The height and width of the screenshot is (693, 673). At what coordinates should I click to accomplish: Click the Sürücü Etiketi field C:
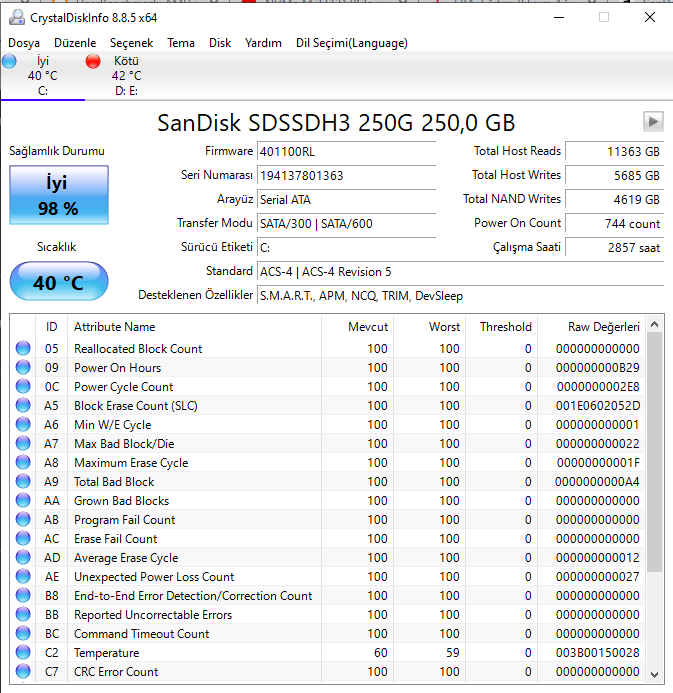[x=346, y=248]
